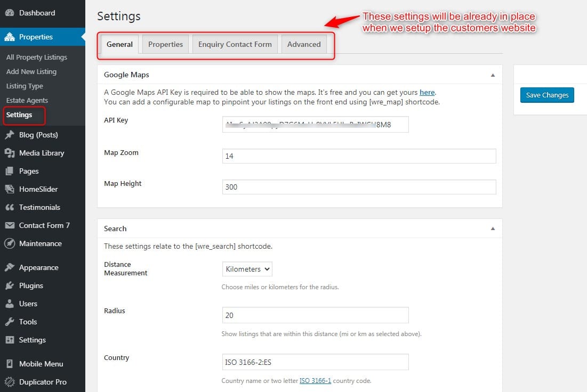This screenshot has height=392, width=587.
Task: Click inside the Radius input field
Action: (x=315, y=315)
